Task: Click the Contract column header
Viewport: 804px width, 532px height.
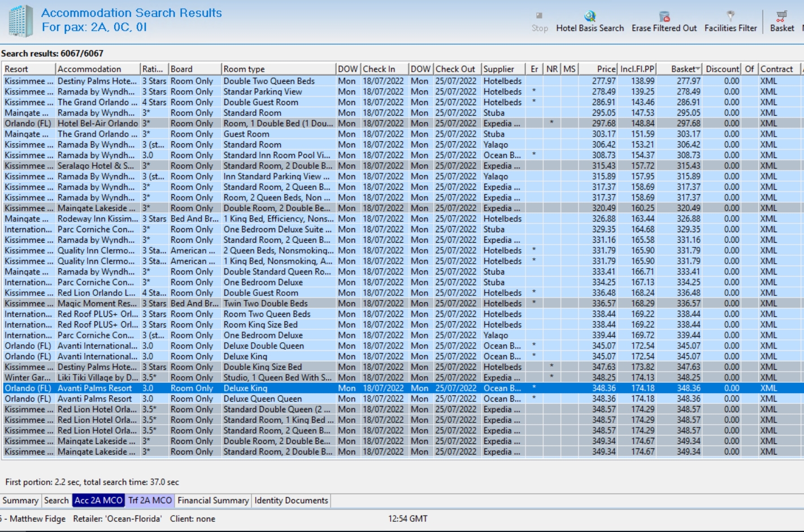Action: [779, 69]
